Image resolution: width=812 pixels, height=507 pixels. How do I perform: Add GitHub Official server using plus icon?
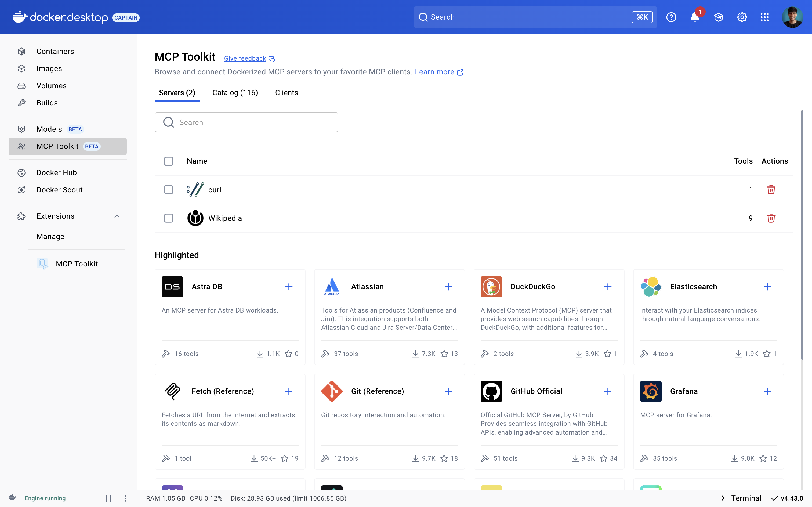pyautogui.click(x=608, y=391)
